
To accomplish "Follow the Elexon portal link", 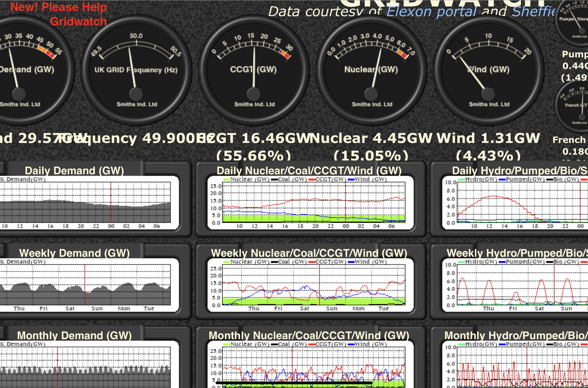I will click(x=432, y=11).
